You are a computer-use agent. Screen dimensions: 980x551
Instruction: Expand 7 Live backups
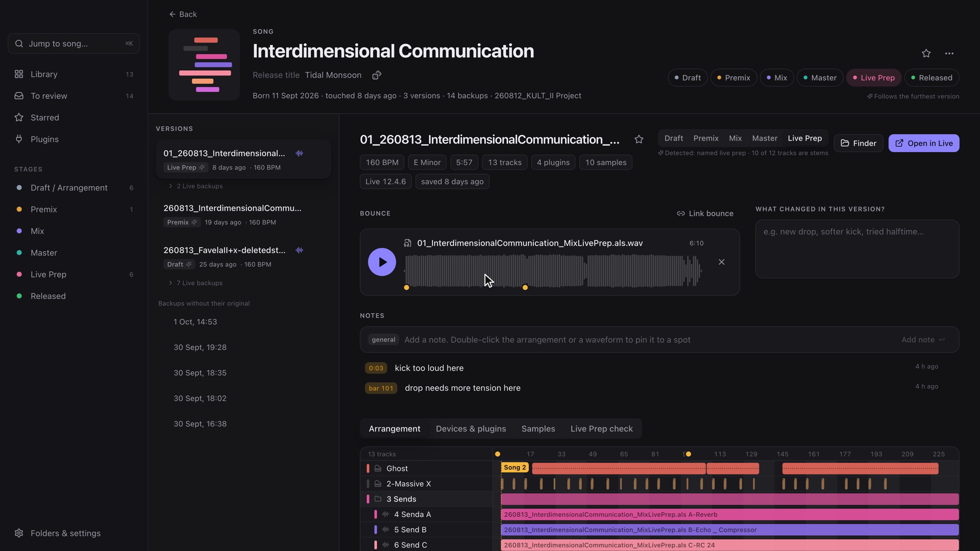pyautogui.click(x=195, y=283)
